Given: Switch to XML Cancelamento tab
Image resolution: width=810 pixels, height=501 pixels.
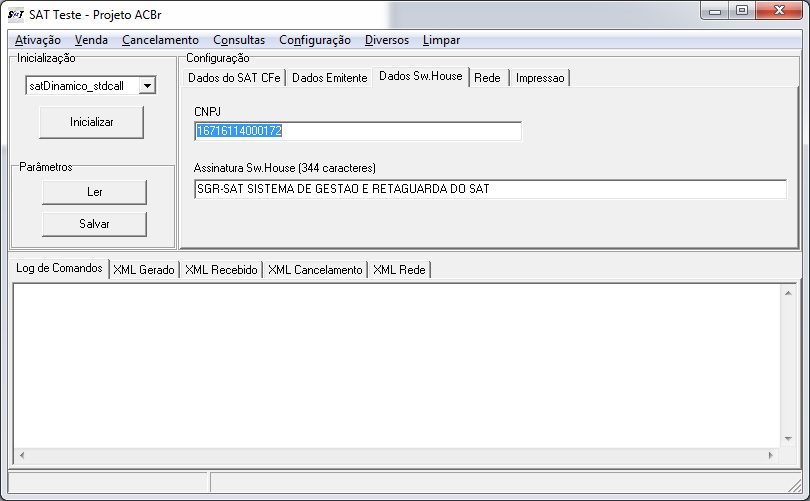Looking at the screenshot, I should click(315, 270).
